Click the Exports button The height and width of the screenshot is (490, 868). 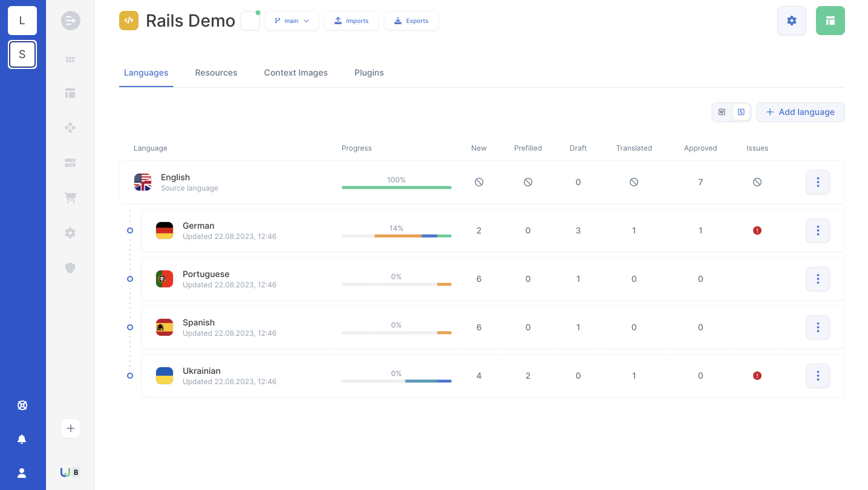pos(411,21)
